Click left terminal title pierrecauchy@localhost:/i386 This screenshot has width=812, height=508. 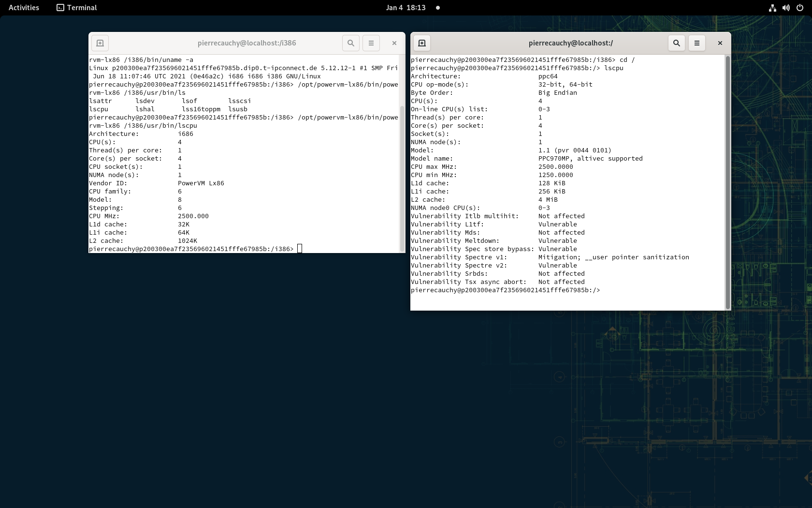pos(246,43)
